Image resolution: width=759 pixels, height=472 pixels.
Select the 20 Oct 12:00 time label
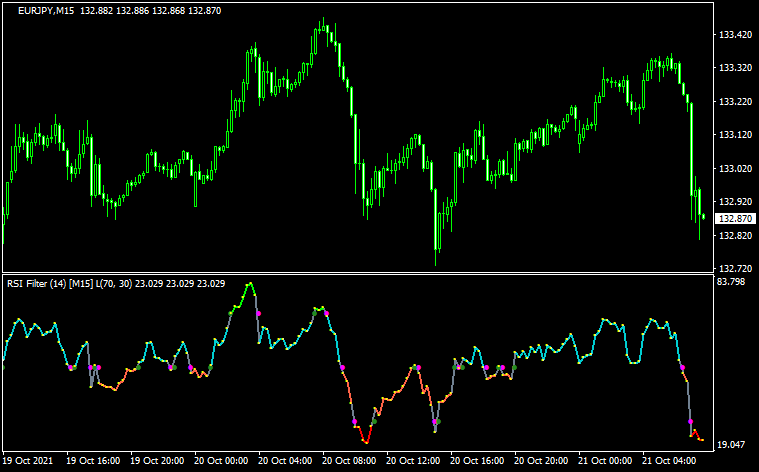click(414, 461)
